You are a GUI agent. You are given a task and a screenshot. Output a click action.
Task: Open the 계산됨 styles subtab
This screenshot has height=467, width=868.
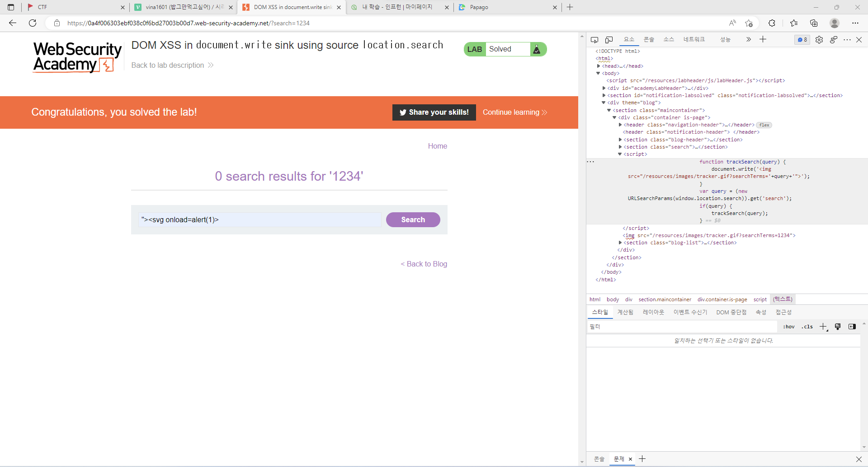point(625,312)
